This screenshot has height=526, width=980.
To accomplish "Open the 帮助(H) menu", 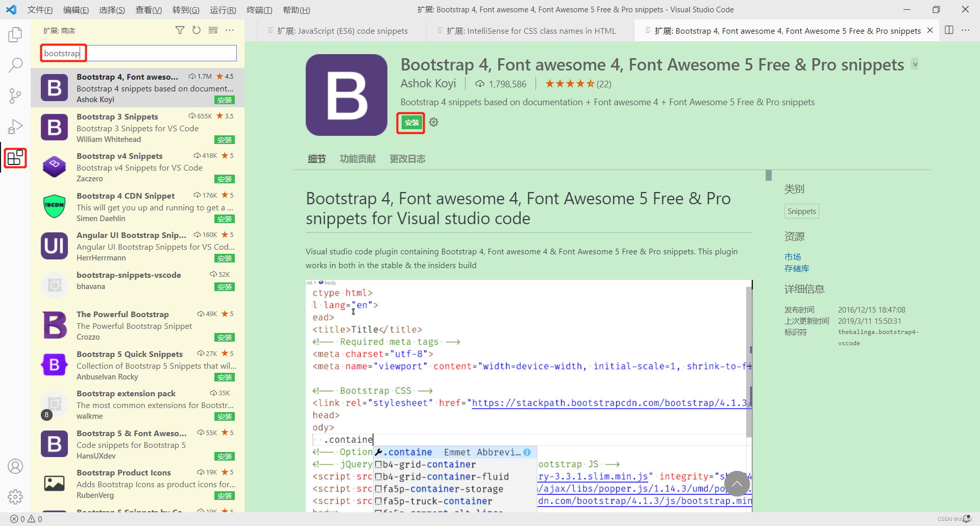I will (296, 10).
